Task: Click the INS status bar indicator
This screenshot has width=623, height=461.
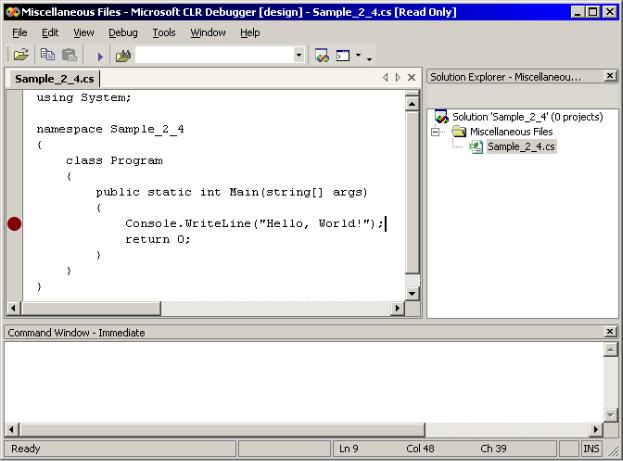Action: (591, 449)
